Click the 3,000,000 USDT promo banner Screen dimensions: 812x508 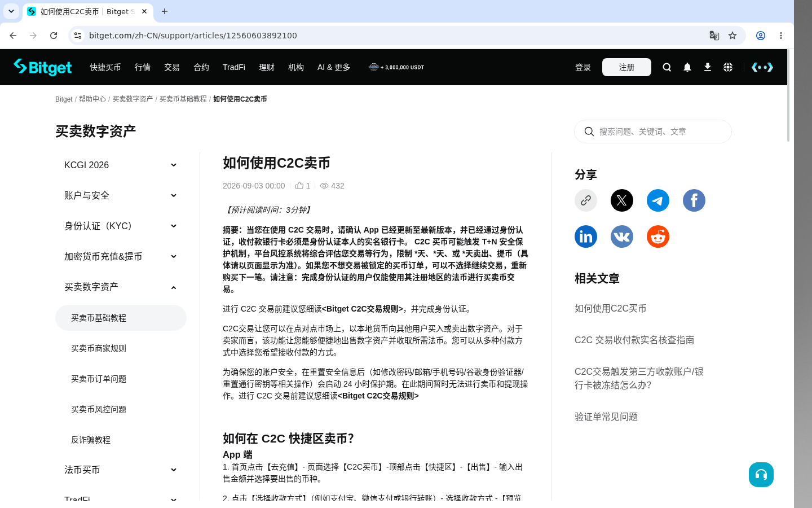(396, 67)
